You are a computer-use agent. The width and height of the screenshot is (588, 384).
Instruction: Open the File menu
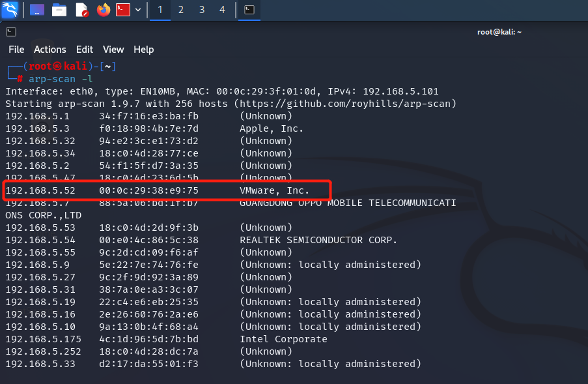(x=16, y=50)
